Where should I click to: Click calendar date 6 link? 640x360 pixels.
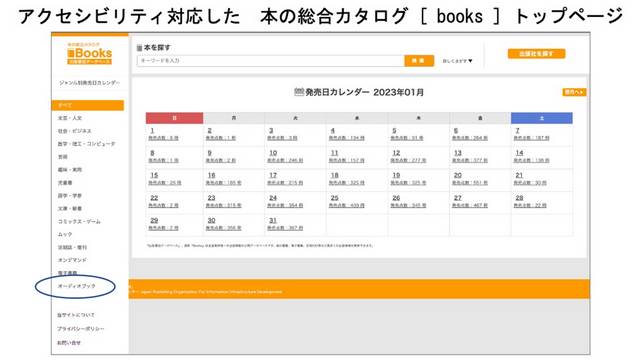click(456, 131)
